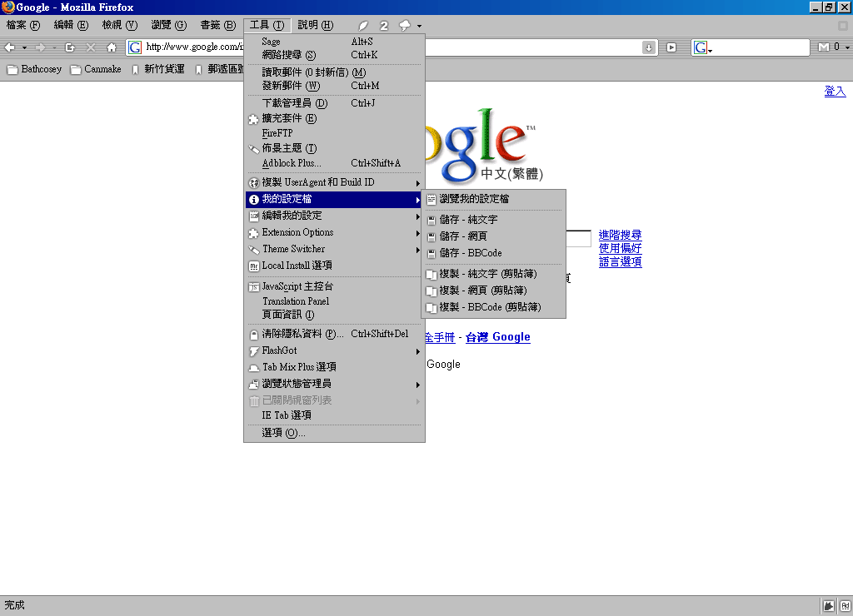Expand the Theme Switcher submenu
The width and height of the screenshot is (853, 616).
coord(334,249)
